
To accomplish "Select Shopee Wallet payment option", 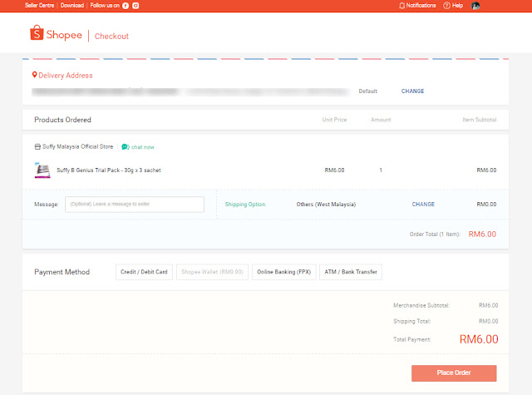I will pyautogui.click(x=213, y=272).
